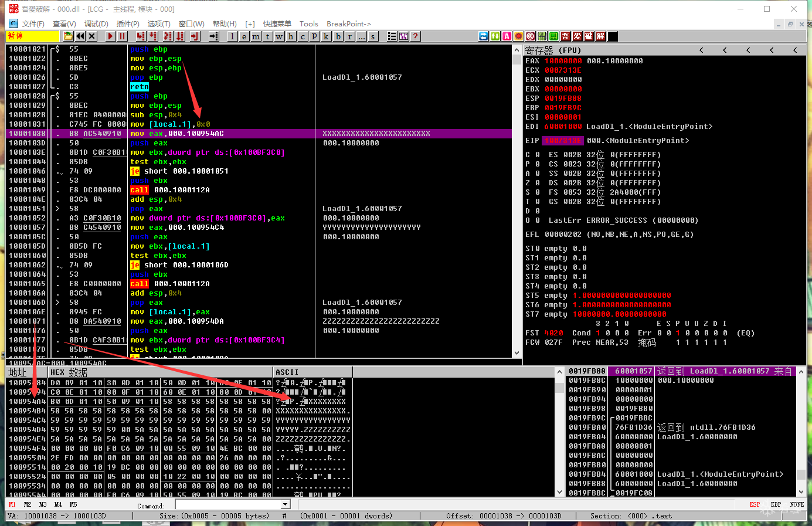This screenshot has height=526, width=812.
Task: Open Executable modules with 'e' button
Action: coord(244,36)
